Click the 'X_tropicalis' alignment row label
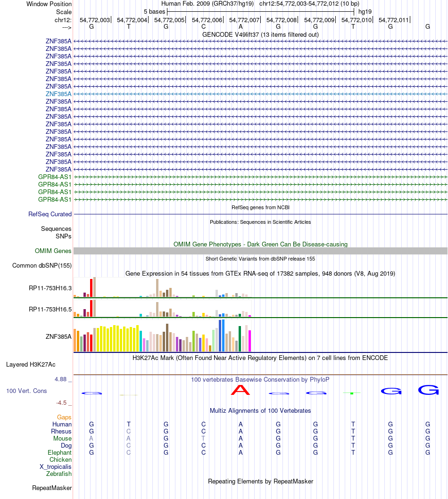 55,466
